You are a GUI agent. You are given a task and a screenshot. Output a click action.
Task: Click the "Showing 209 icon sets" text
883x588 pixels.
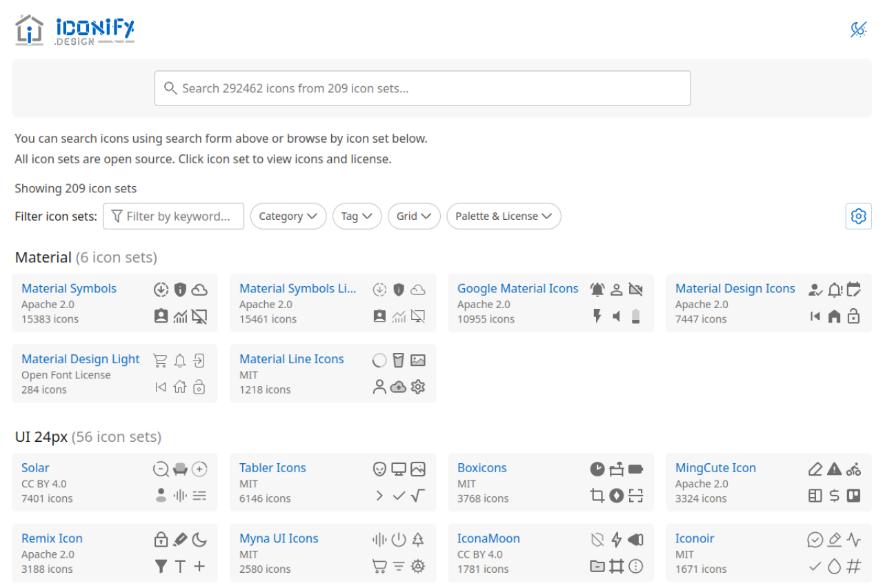click(76, 188)
